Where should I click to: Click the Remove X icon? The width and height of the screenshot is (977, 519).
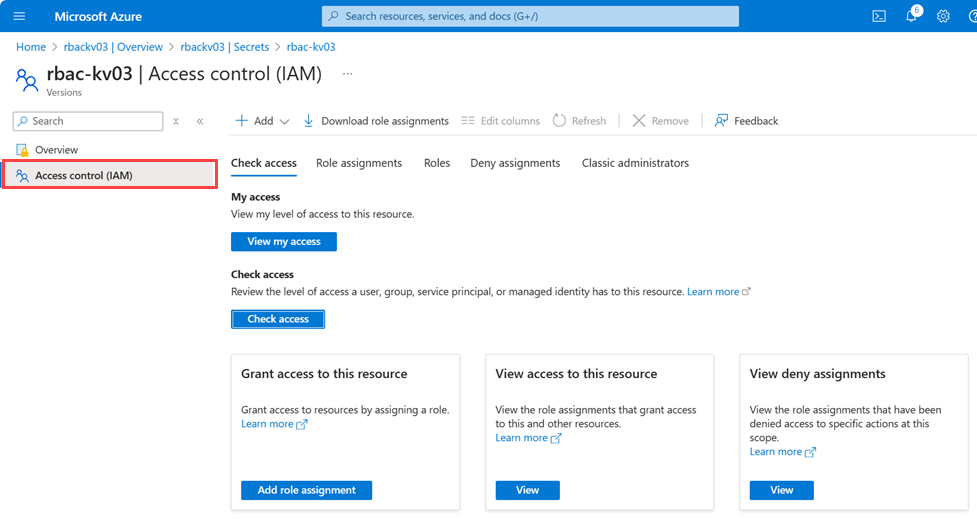639,121
